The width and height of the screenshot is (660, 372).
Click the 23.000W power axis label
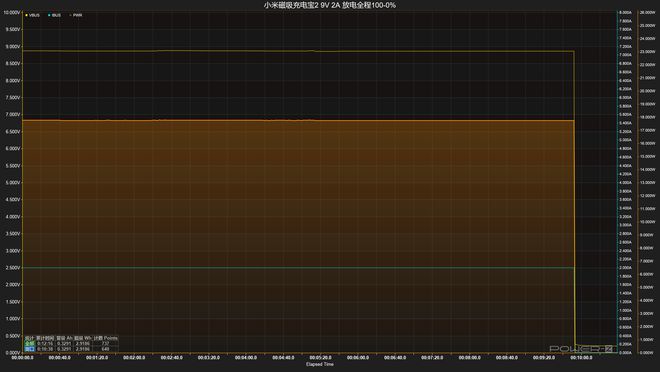coord(647,52)
